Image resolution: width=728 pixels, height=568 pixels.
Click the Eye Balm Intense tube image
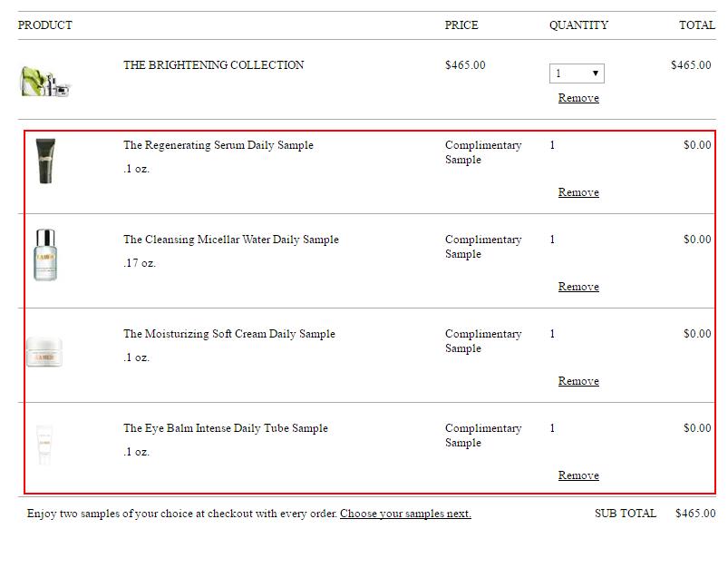click(x=44, y=445)
